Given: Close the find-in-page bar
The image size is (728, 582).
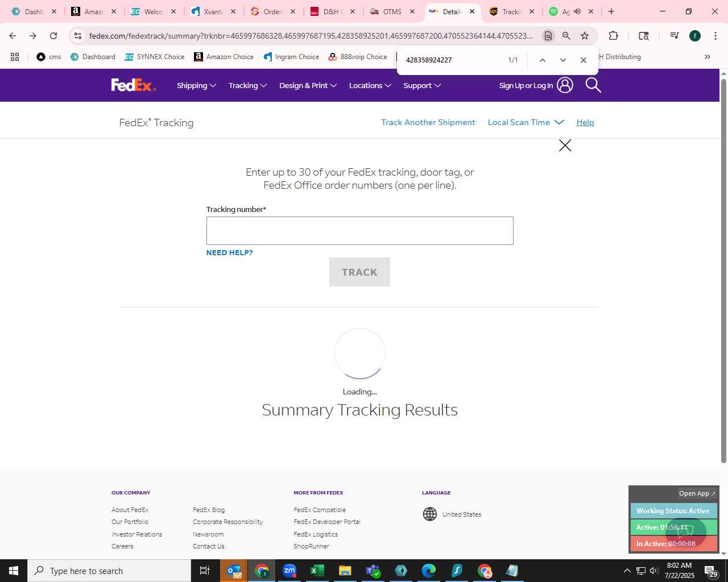Looking at the screenshot, I should click(x=584, y=60).
